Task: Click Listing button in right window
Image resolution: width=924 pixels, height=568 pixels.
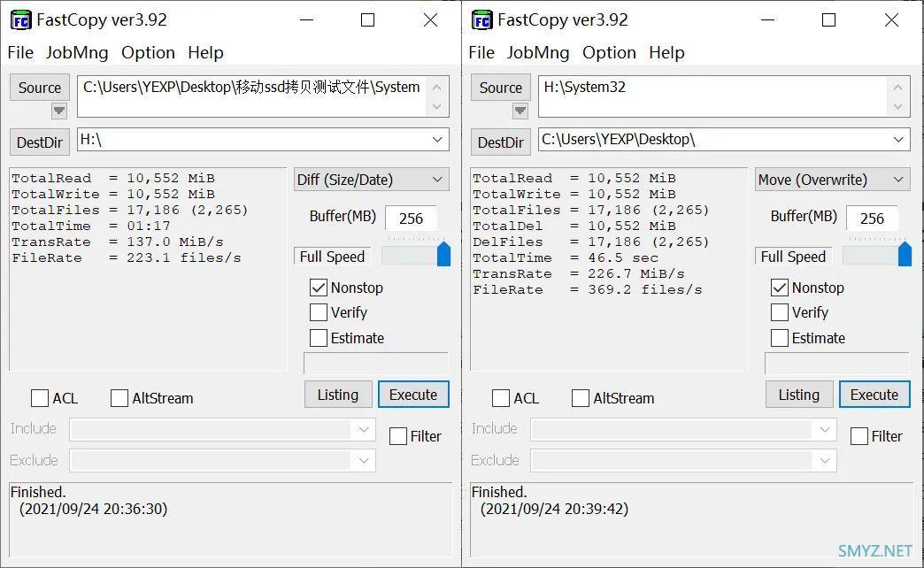Action: point(799,395)
